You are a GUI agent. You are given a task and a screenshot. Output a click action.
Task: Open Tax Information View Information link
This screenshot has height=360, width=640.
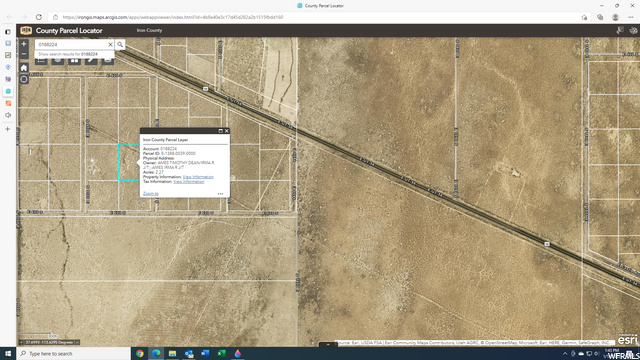pos(189,182)
